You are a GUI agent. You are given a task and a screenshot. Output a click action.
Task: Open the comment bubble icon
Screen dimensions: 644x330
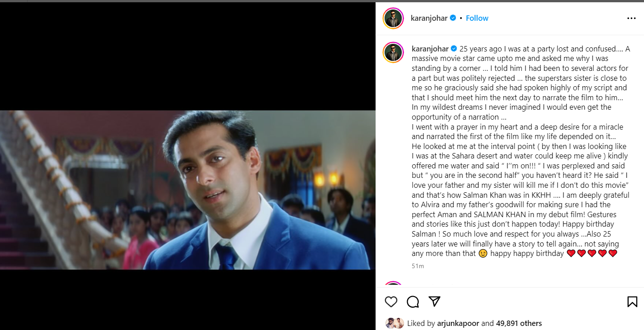coord(413,302)
